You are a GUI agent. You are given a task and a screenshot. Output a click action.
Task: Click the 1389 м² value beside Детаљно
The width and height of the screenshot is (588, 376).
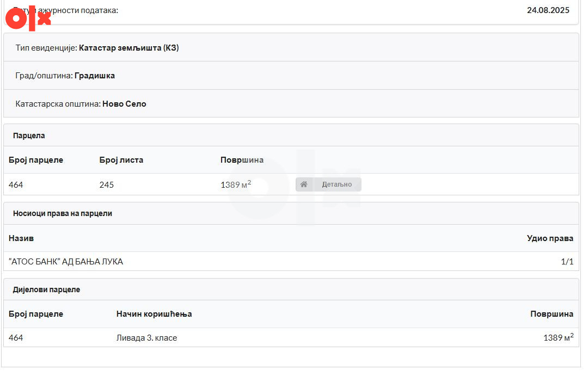[x=236, y=184]
